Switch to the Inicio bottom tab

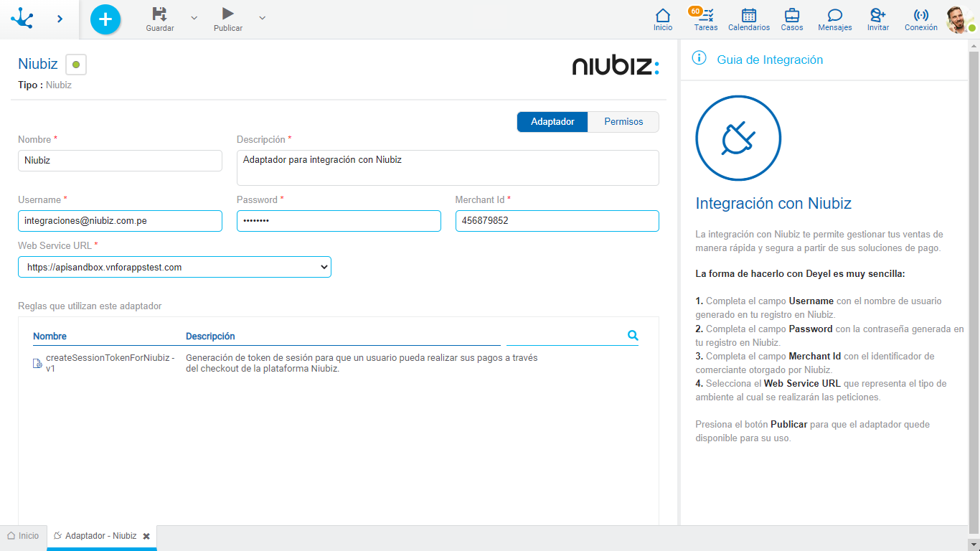coord(24,536)
